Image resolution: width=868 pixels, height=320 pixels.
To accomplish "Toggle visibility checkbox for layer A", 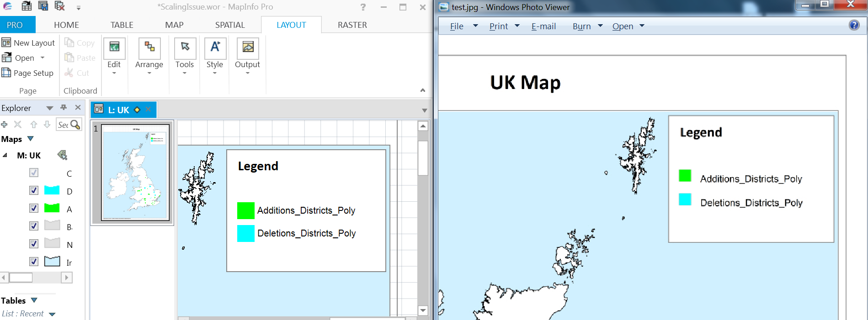I will 34,208.
